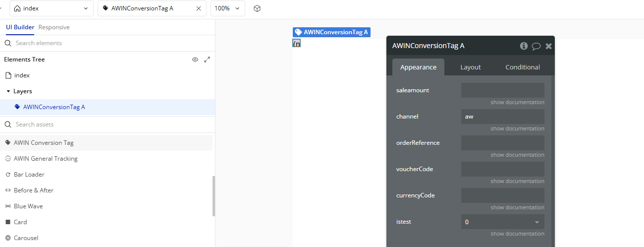This screenshot has width=644, height=247.
Task: Choose the Bar Loader asset
Action: tap(106, 175)
